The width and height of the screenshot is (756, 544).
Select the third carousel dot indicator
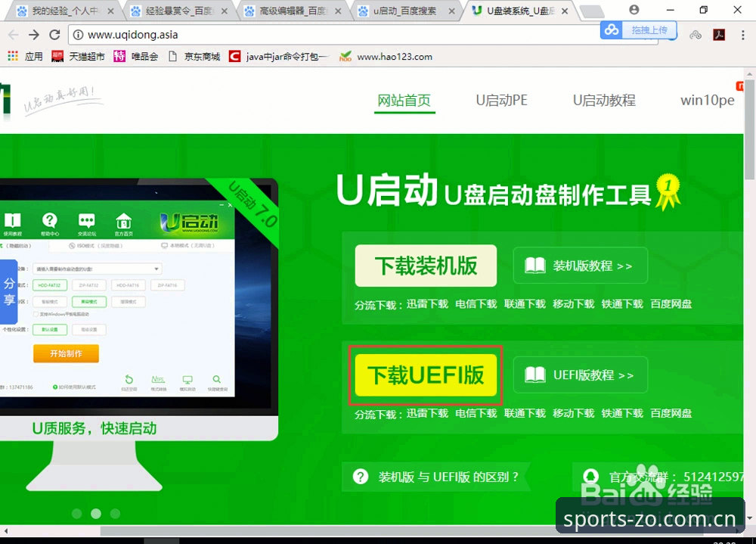point(115,514)
